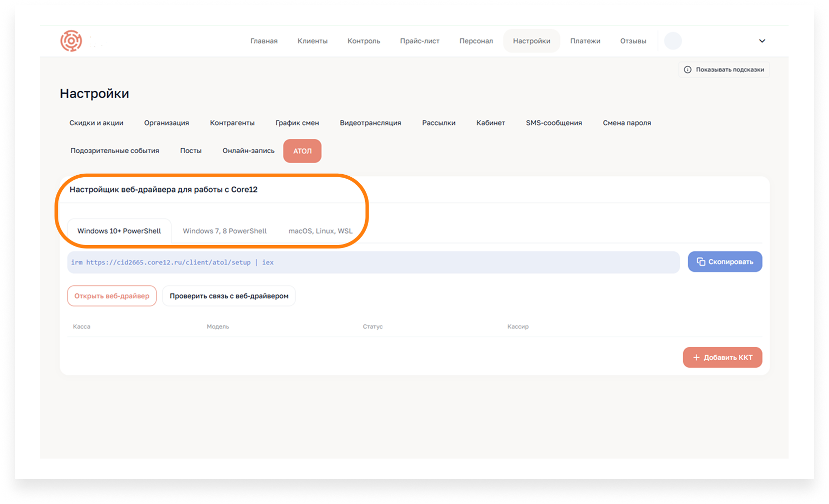Select the macOS, Linux, WSL tab
The width and height of the screenshot is (829, 504).
click(x=320, y=231)
